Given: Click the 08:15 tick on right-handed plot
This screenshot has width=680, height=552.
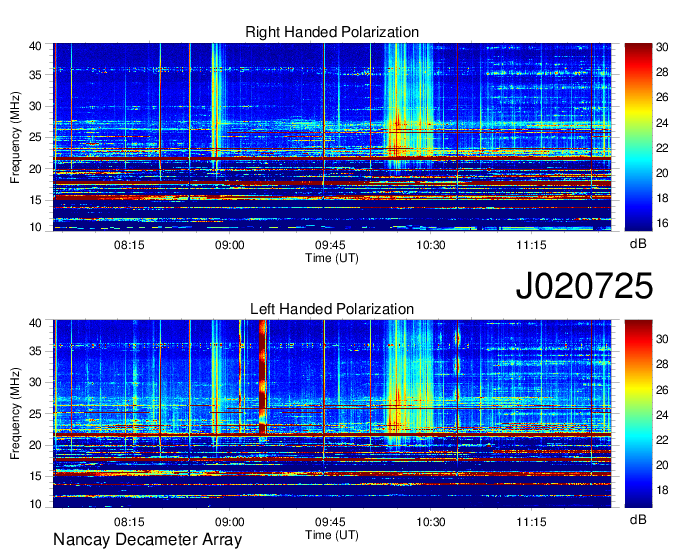Looking at the screenshot, I should tap(129, 245).
